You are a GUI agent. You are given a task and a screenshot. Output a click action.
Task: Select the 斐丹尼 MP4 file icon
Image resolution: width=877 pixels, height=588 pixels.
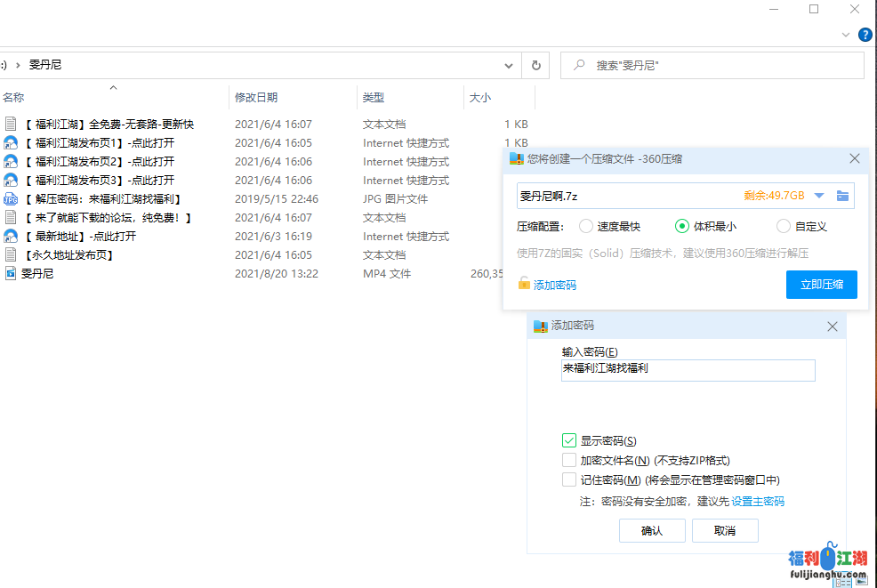pyautogui.click(x=11, y=274)
